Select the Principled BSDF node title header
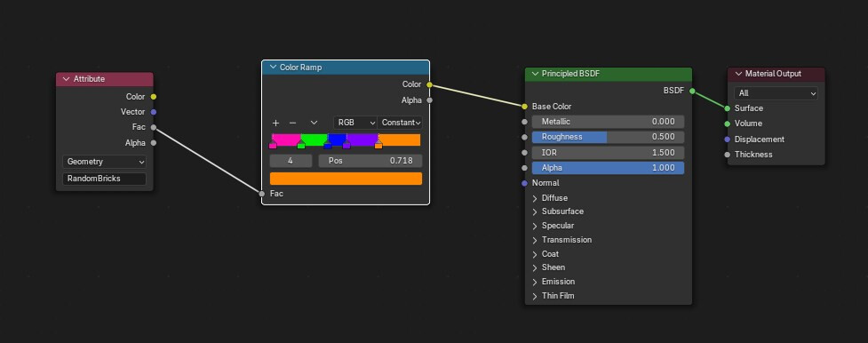This screenshot has width=868, height=343. pos(609,74)
